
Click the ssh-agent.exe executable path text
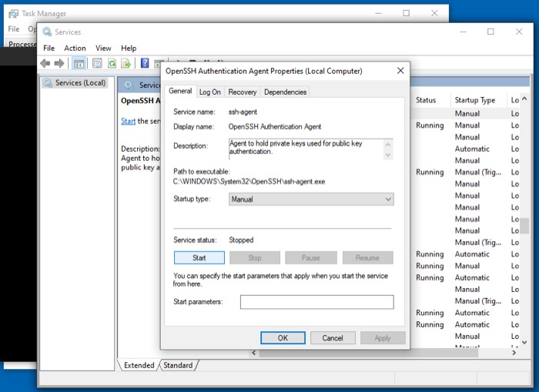tap(249, 182)
